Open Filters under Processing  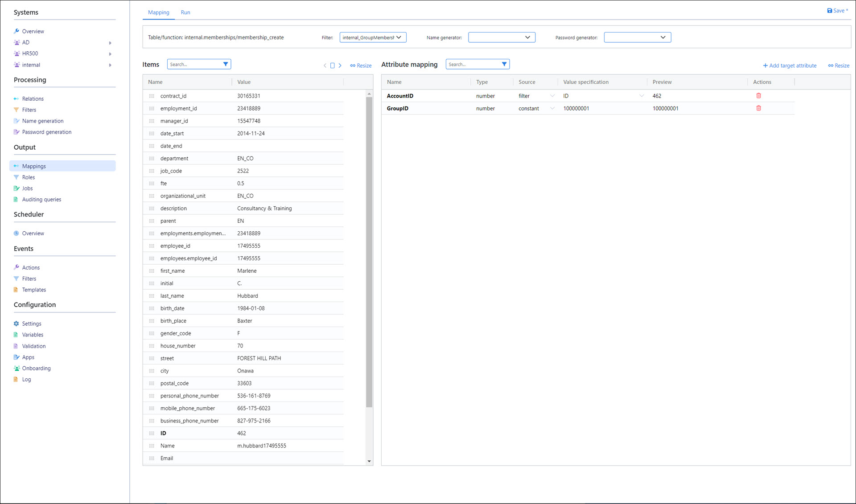(x=29, y=110)
